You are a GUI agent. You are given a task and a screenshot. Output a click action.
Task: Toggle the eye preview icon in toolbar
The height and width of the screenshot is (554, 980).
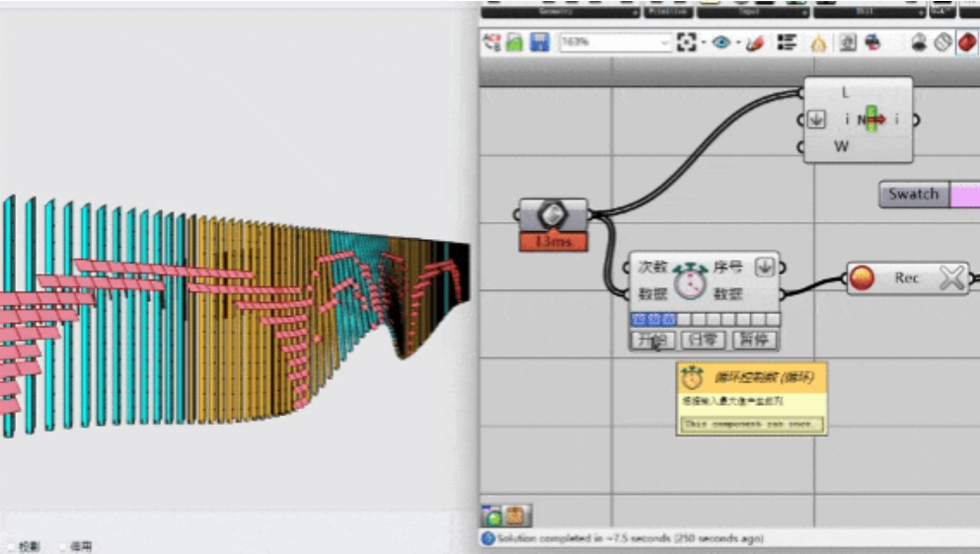(x=721, y=42)
